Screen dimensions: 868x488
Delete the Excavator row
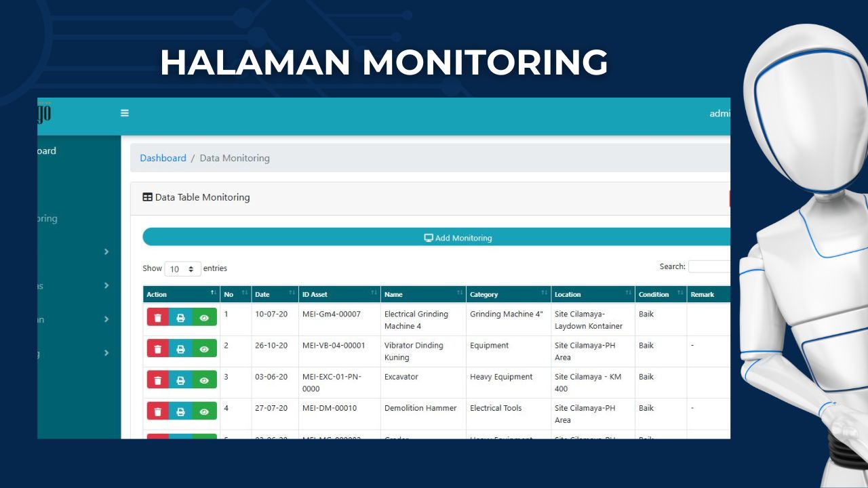(158, 380)
